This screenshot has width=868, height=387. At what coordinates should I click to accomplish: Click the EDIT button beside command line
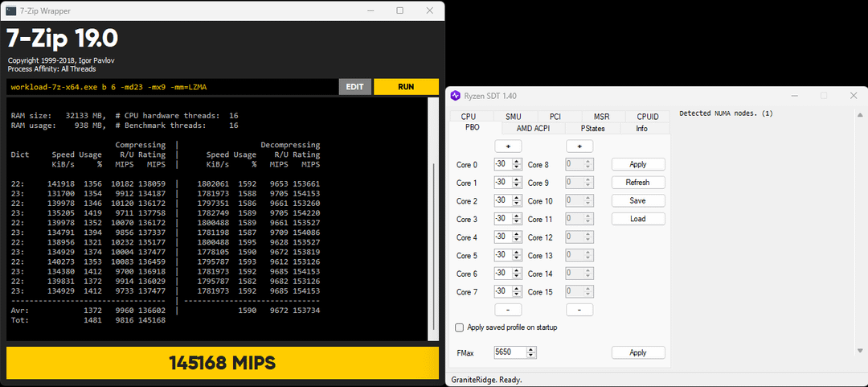(x=354, y=87)
